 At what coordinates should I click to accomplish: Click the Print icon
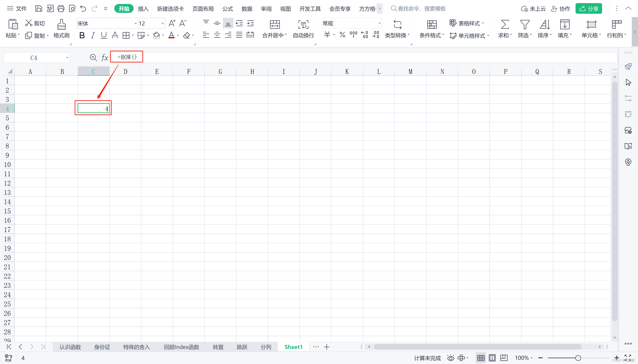(x=61, y=8)
